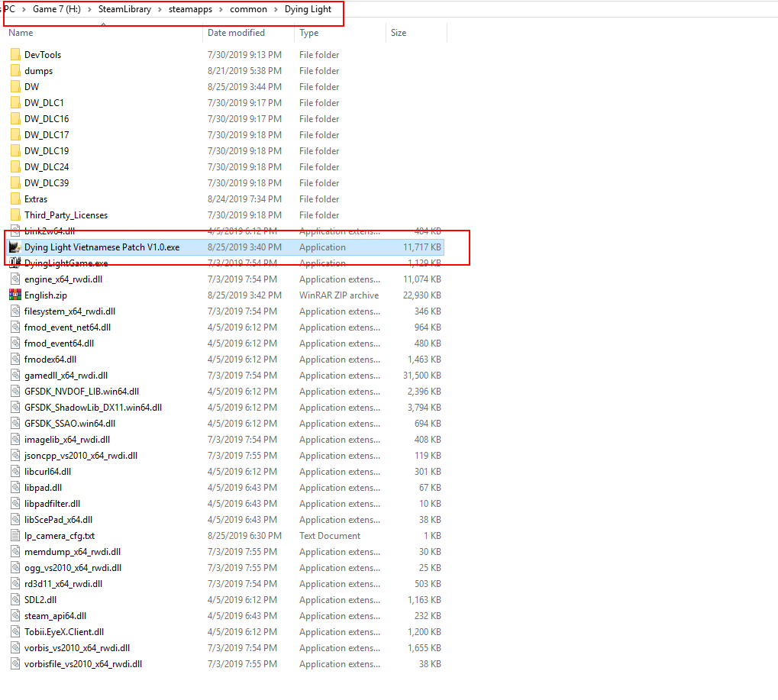The width and height of the screenshot is (778, 700).
Task: Select the DW_DLC19 folder icon
Action: 15,151
